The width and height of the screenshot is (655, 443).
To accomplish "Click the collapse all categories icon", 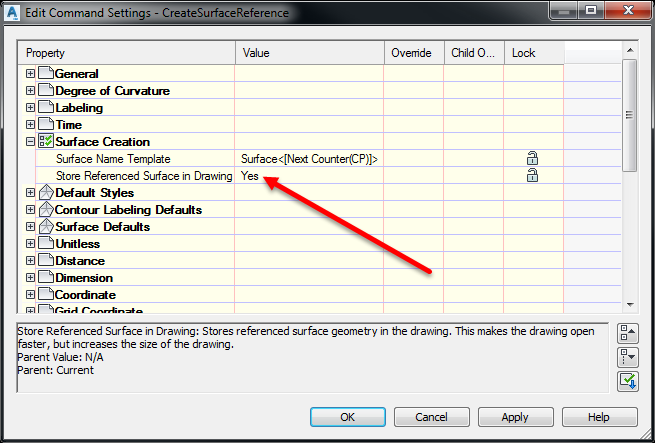I will [627, 334].
